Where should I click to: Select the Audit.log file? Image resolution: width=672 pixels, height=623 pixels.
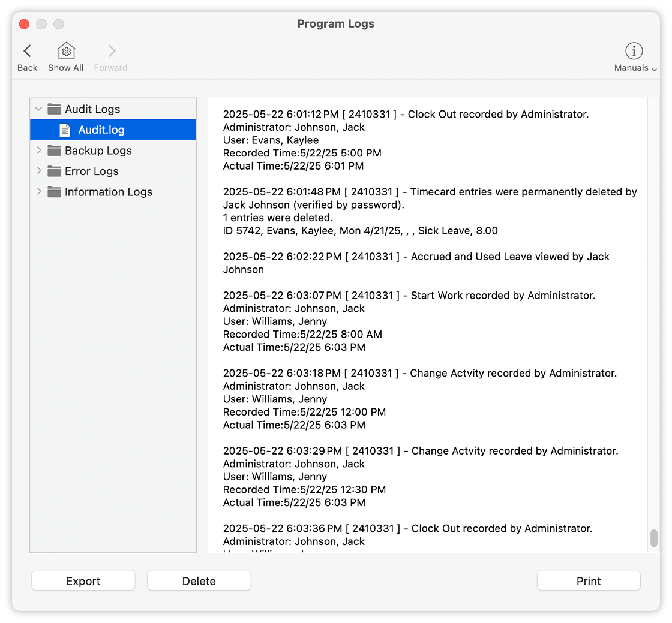113,130
